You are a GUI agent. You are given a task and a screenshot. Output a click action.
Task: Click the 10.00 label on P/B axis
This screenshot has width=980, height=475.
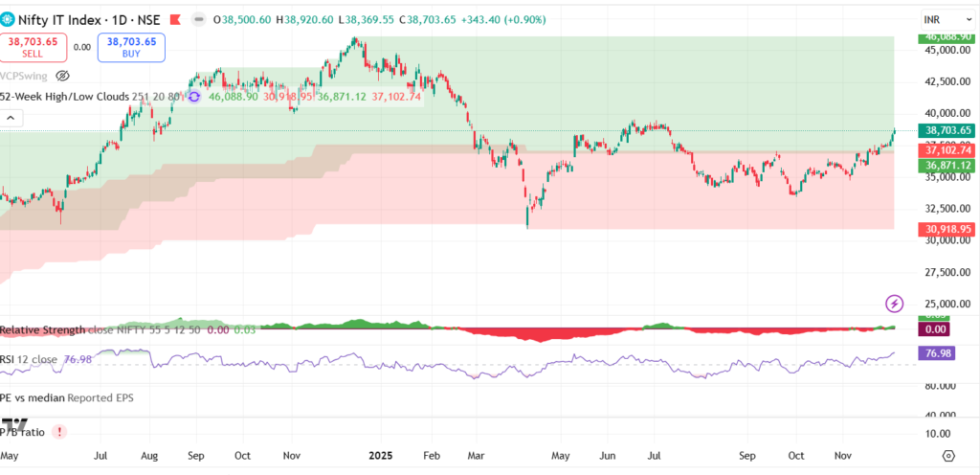click(938, 434)
